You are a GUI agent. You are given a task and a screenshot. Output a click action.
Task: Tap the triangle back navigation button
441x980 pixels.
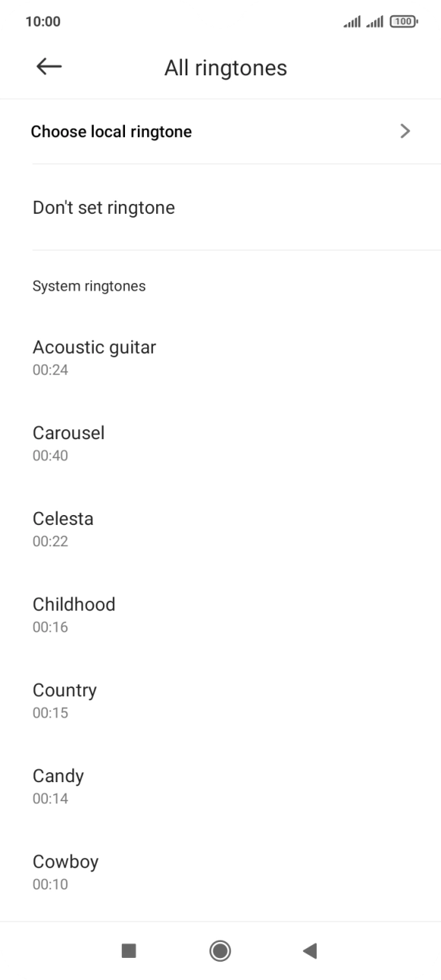(x=310, y=950)
